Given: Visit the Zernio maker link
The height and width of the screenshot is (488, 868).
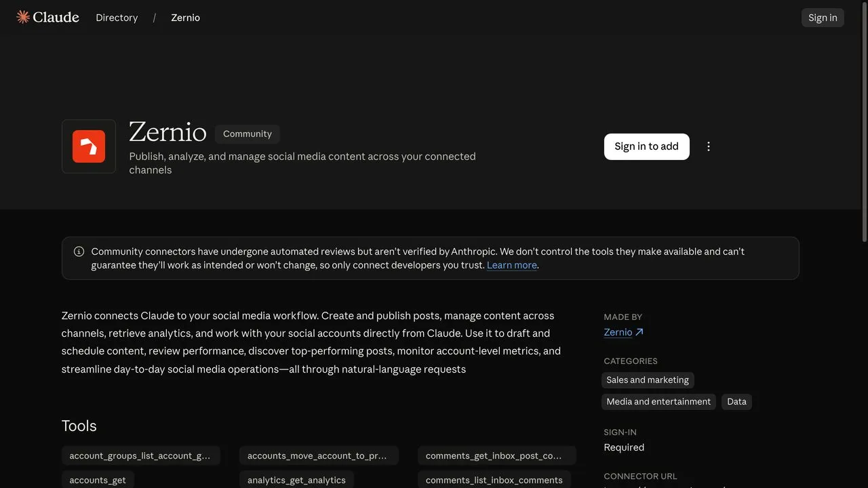Looking at the screenshot, I should (x=618, y=332).
